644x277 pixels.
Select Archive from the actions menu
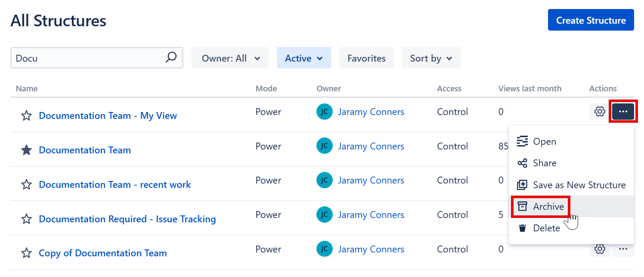coord(548,207)
